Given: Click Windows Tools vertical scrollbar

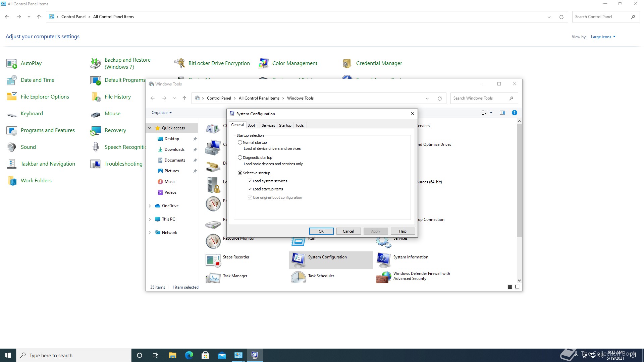Looking at the screenshot, I should pyautogui.click(x=519, y=181).
